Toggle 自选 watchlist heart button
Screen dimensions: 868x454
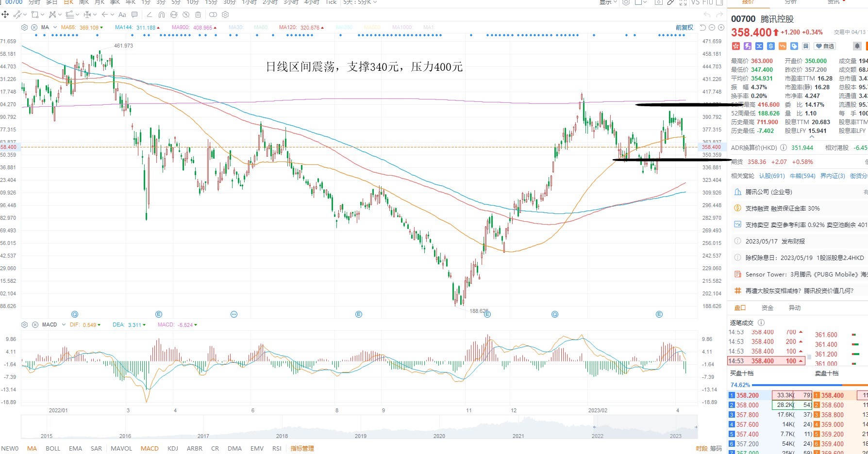[x=825, y=46]
